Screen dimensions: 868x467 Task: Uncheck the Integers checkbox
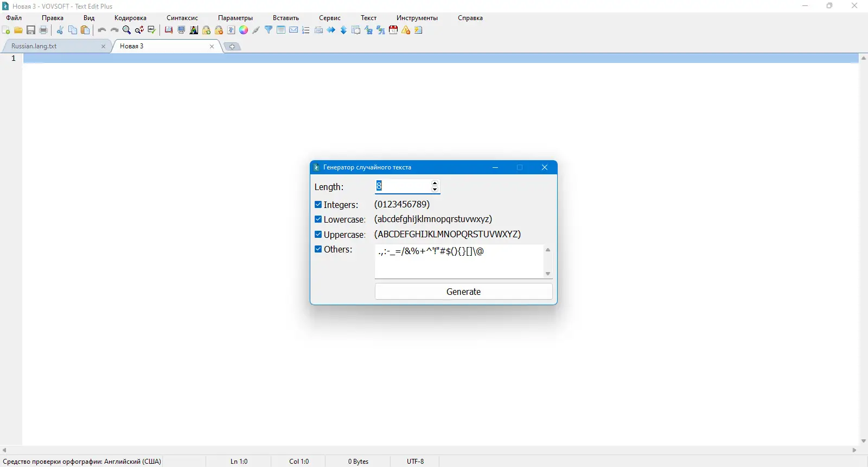pos(318,205)
